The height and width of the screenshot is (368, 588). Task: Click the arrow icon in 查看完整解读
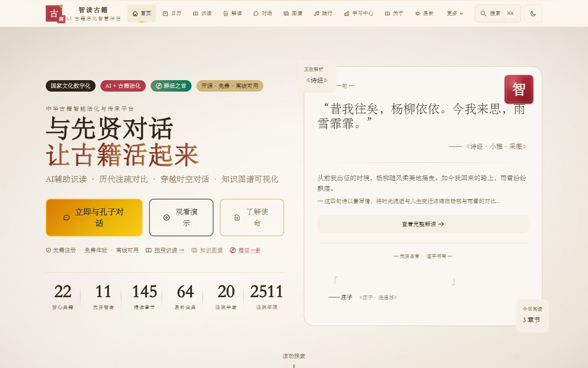pos(441,224)
